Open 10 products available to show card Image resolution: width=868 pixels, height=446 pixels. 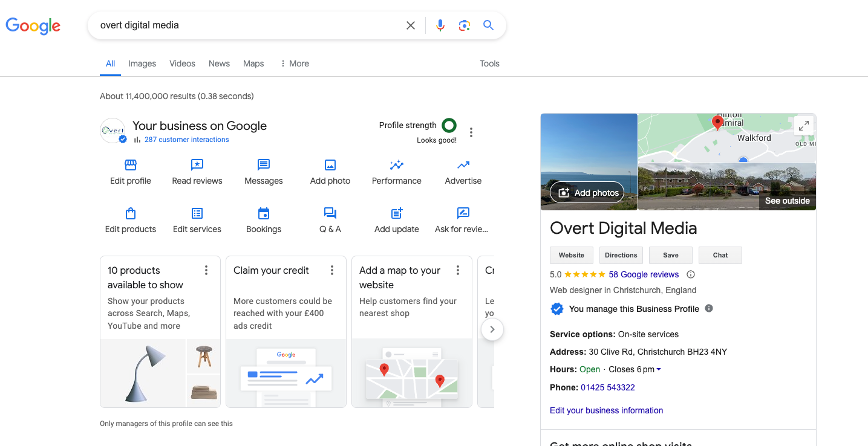click(160, 331)
